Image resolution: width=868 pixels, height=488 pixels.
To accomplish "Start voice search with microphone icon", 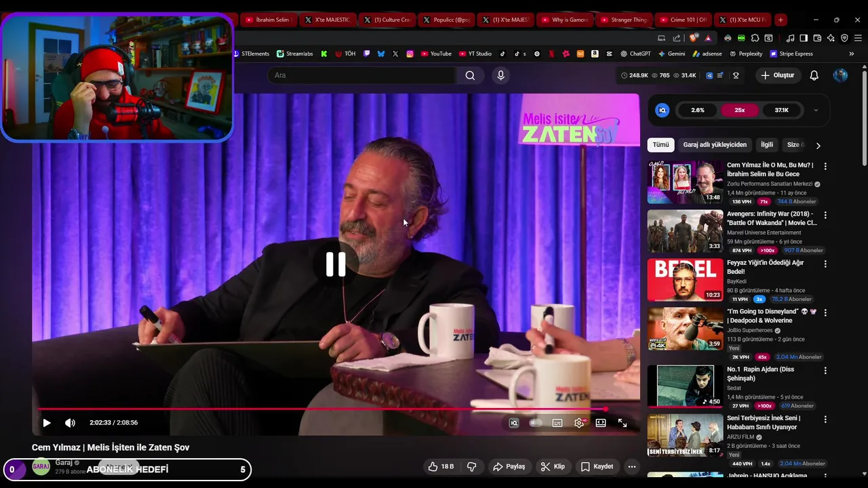I will (x=501, y=75).
